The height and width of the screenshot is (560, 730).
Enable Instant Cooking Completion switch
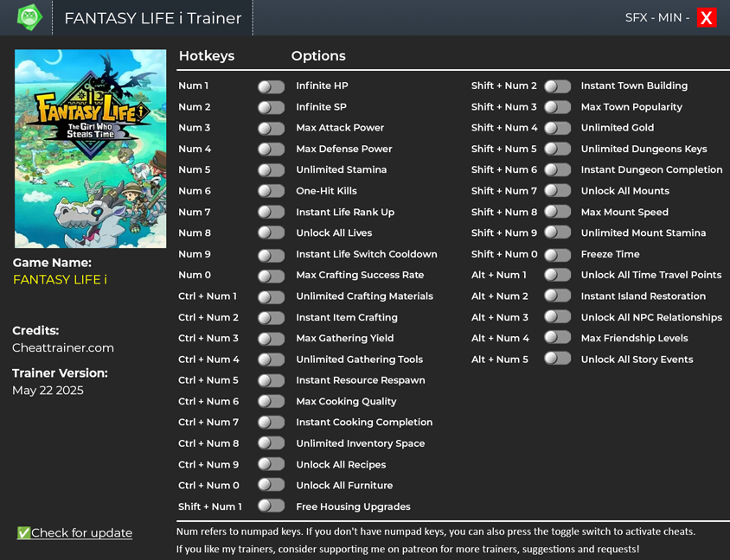271,423
